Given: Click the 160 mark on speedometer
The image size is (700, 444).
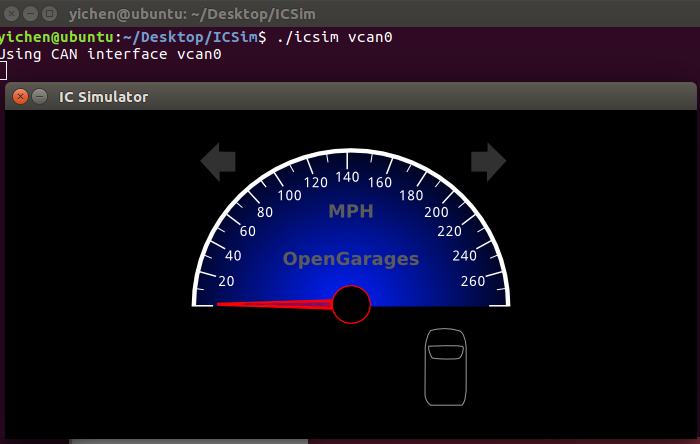Looking at the screenshot, I should 380,183.
